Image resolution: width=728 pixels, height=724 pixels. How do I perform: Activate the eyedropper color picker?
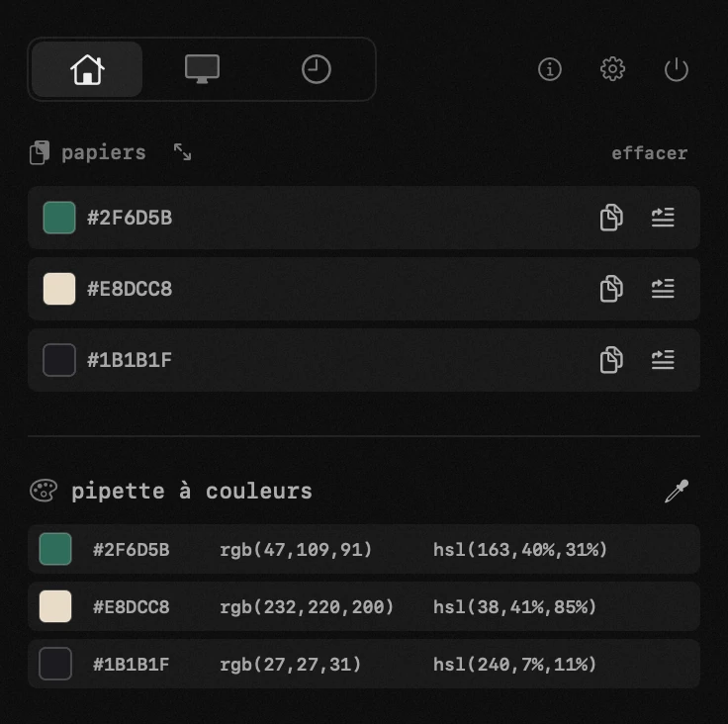[677, 491]
